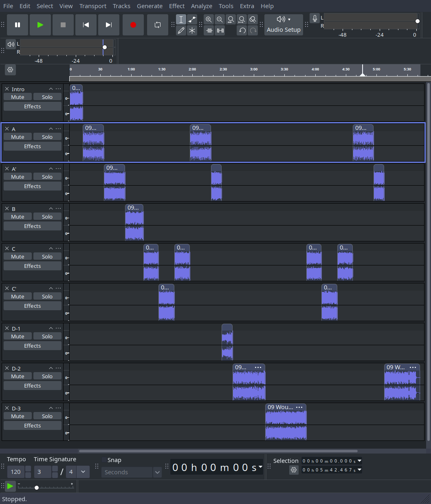Collapse the Intro track with chevron

pyautogui.click(x=51, y=89)
